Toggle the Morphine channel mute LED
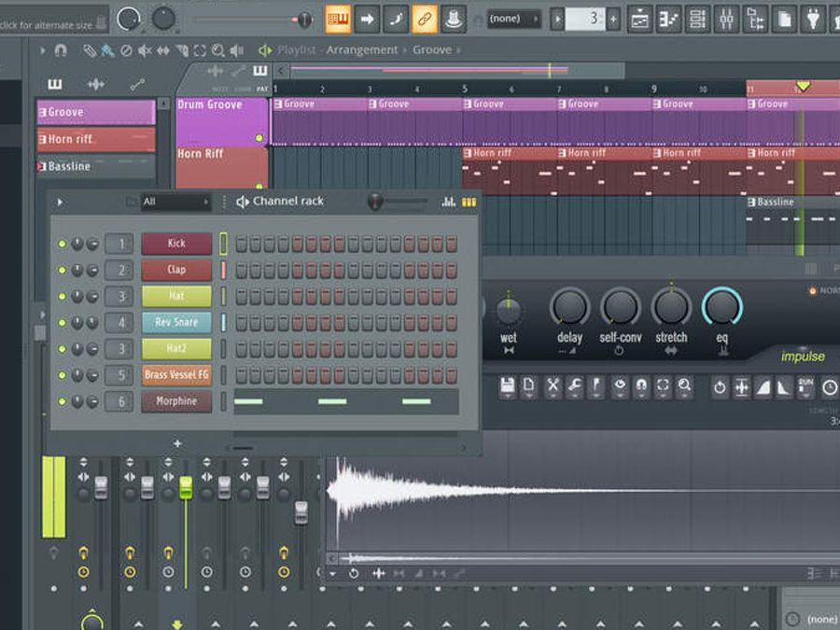The height and width of the screenshot is (630, 840). pyautogui.click(x=62, y=401)
